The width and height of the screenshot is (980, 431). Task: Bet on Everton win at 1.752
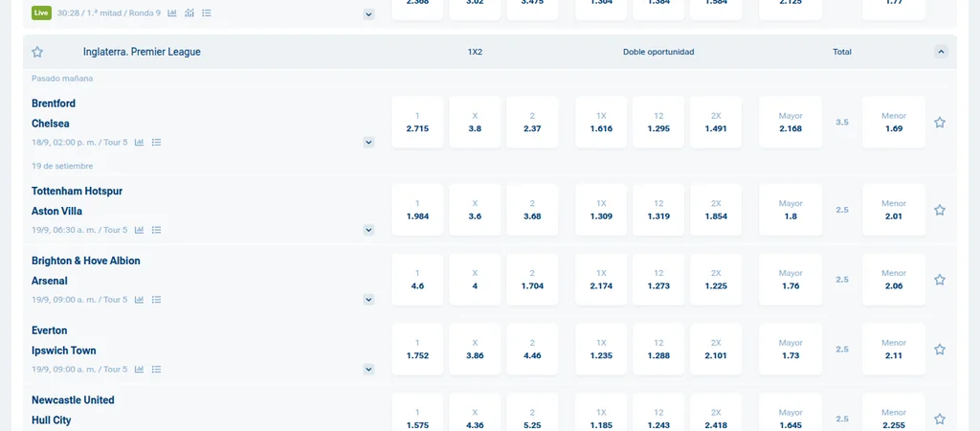[417, 349]
